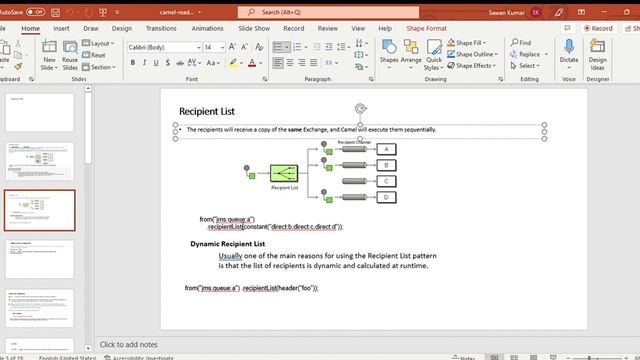The image size is (640, 360).
Task: Expand the Shape Fill dropdown
Action: 466,42
